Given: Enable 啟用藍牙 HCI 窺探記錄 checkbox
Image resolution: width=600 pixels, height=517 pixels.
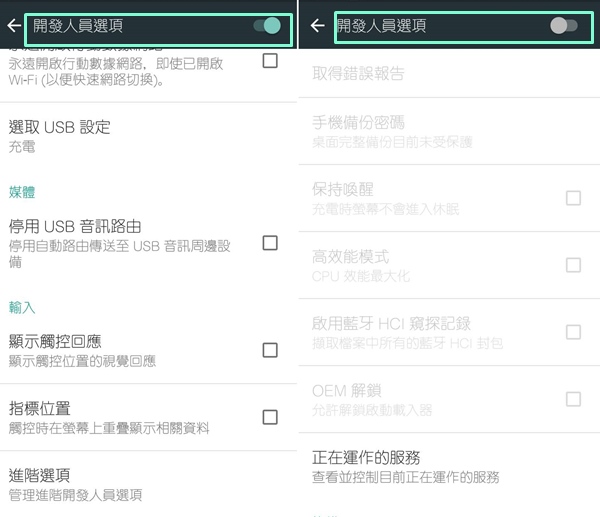Looking at the screenshot, I should (573, 332).
